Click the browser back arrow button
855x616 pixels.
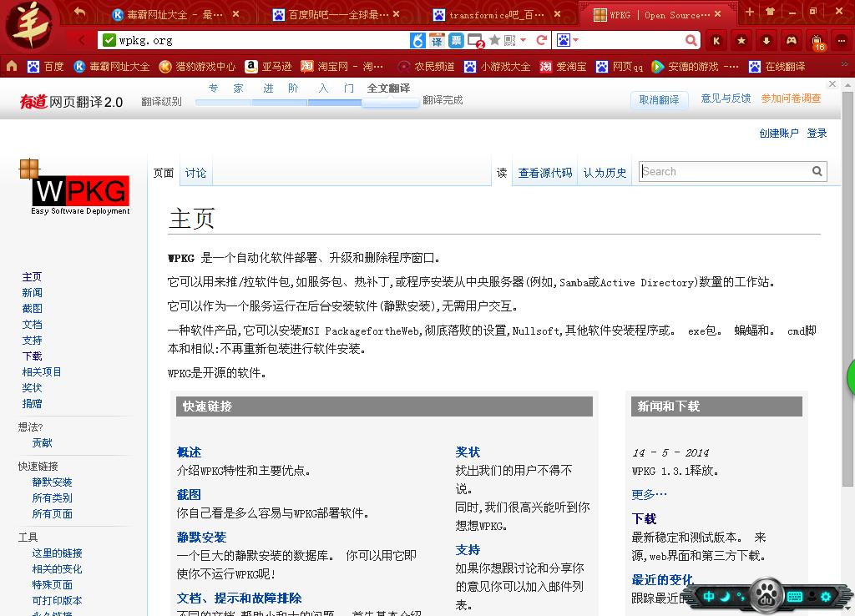(82, 40)
